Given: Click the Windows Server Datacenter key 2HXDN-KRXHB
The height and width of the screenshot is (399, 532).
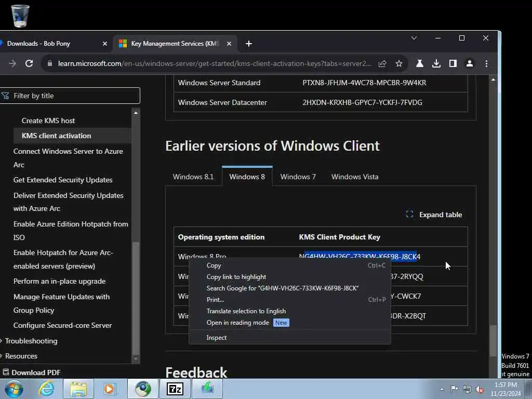Looking at the screenshot, I should pyautogui.click(x=362, y=102).
